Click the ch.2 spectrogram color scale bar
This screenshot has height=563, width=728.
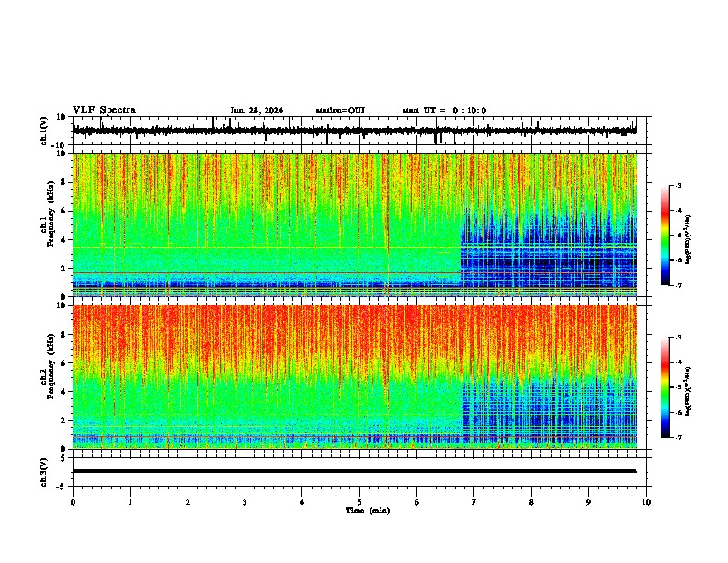point(665,387)
